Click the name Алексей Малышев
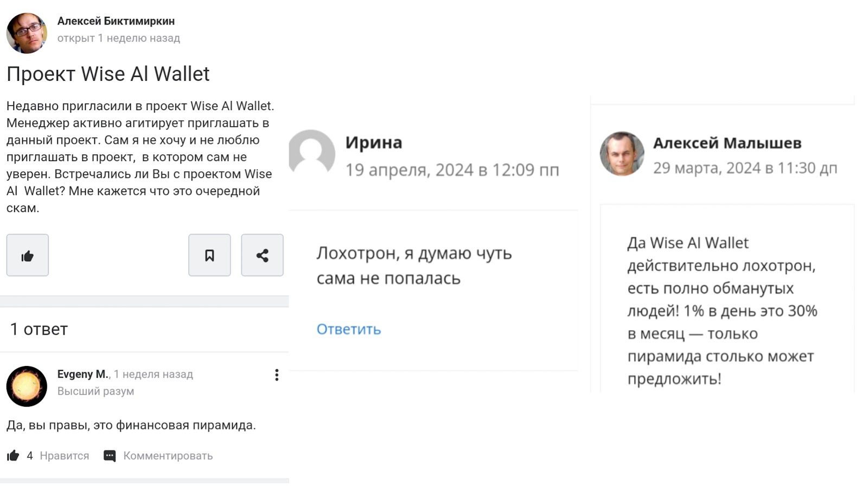 pyautogui.click(x=727, y=143)
